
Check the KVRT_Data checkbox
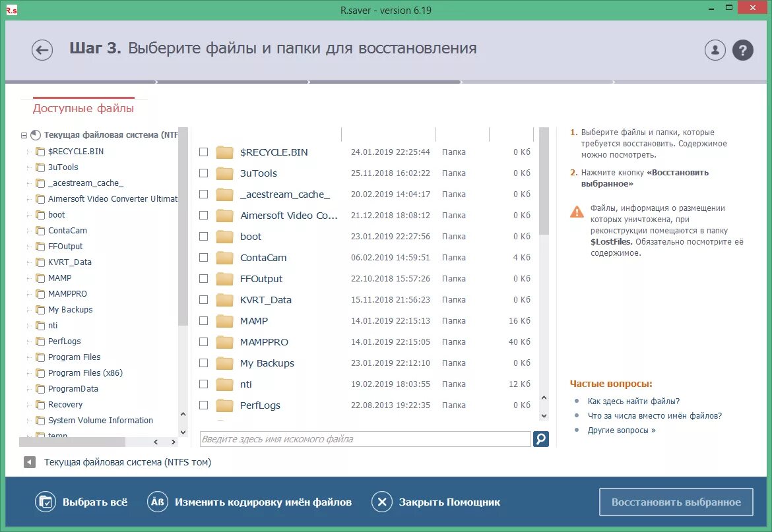[x=203, y=300]
